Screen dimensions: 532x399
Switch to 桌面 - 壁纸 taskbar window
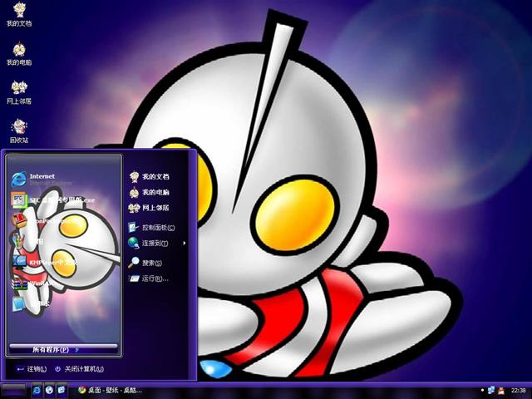click(111, 390)
